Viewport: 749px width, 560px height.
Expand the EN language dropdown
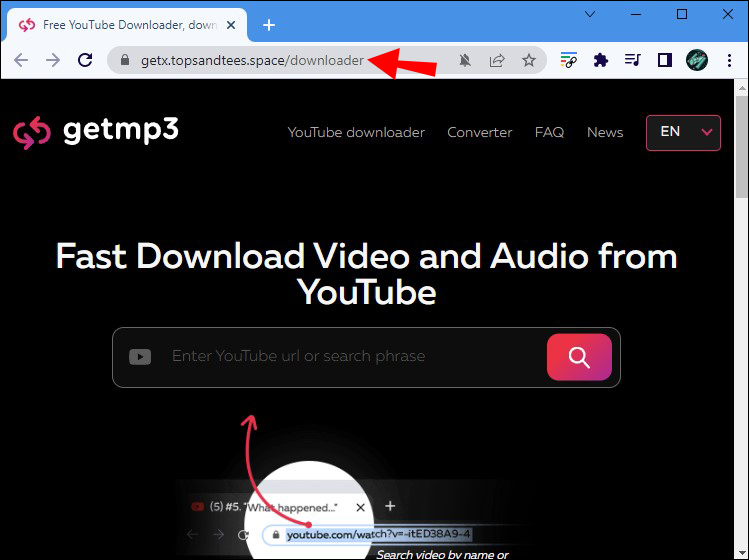683,132
